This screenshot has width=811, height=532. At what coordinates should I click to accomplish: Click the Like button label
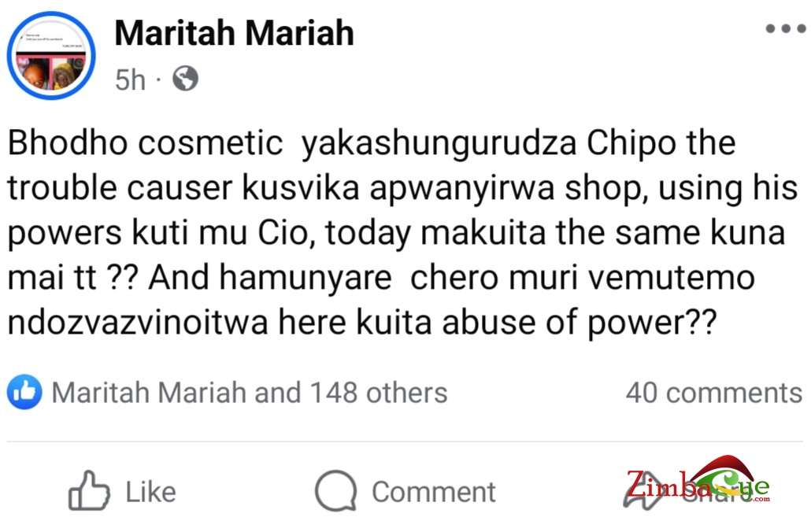point(150,492)
